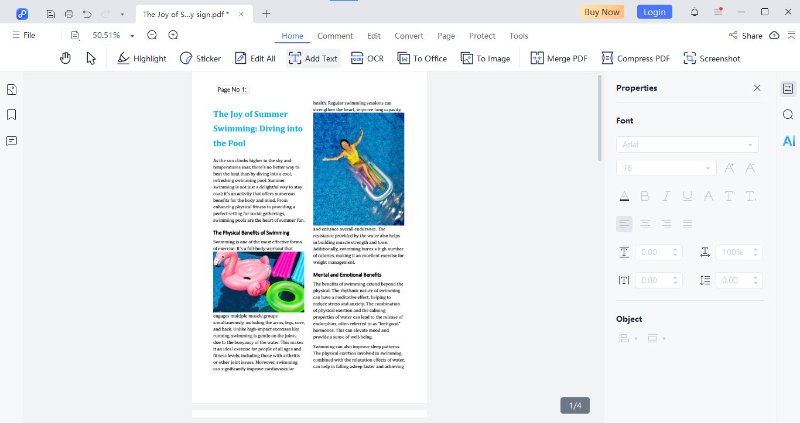
Task: Click the Save icon in title bar
Action: (x=51, y=14)
